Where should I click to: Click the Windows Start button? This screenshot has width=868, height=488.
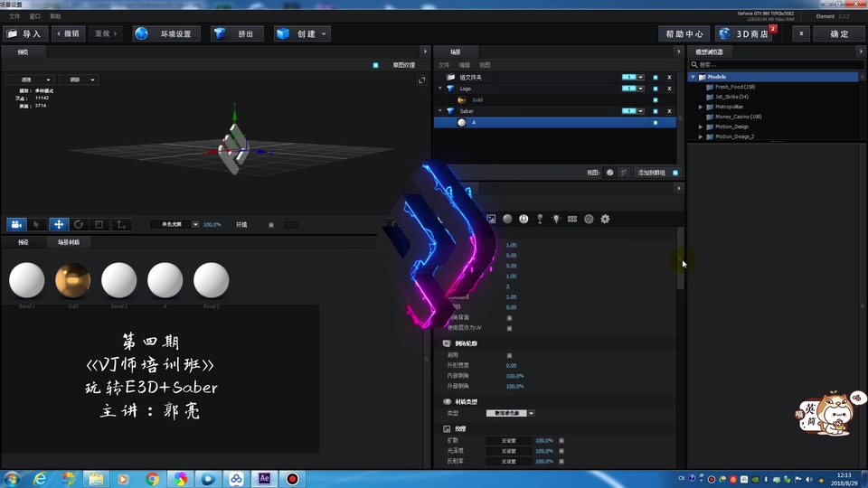[x=12, y=479]
